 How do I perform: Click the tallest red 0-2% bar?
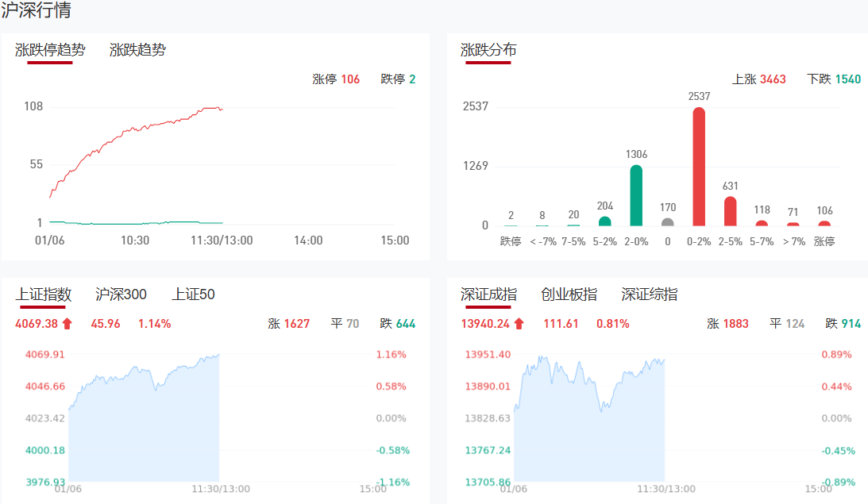(x=699, y=167)
